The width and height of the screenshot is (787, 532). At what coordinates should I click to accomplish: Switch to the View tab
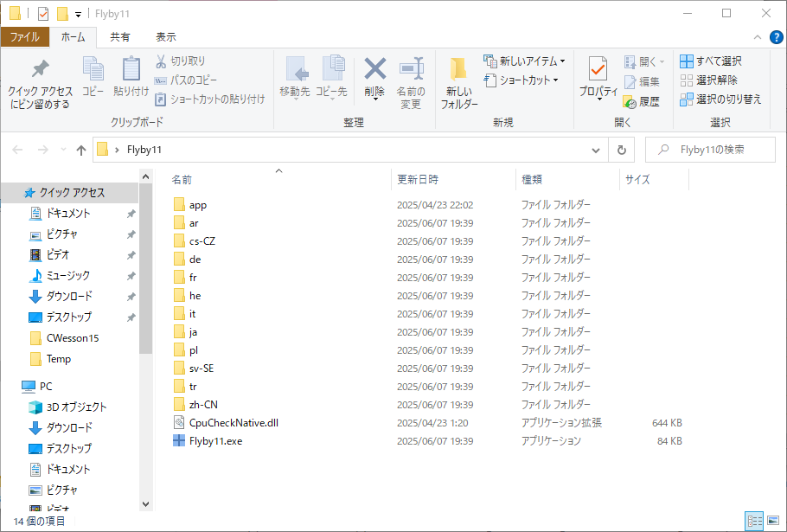coord(166,37)
